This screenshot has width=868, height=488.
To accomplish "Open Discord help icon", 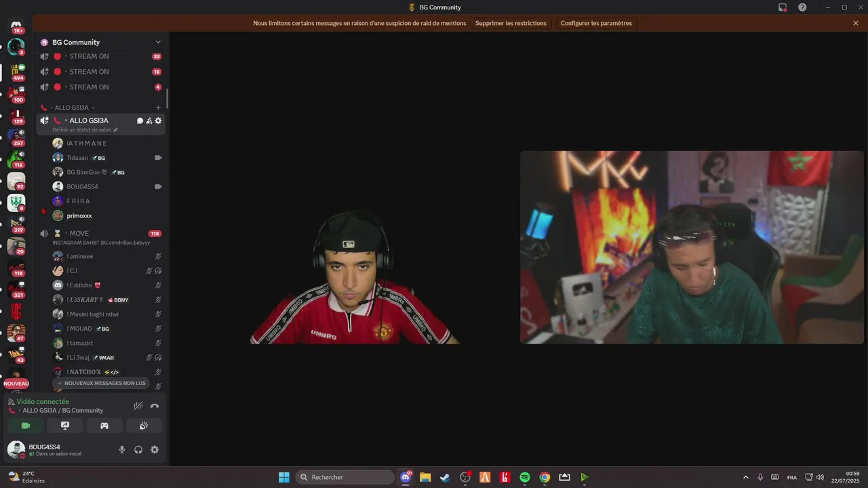I will [802, 7].
